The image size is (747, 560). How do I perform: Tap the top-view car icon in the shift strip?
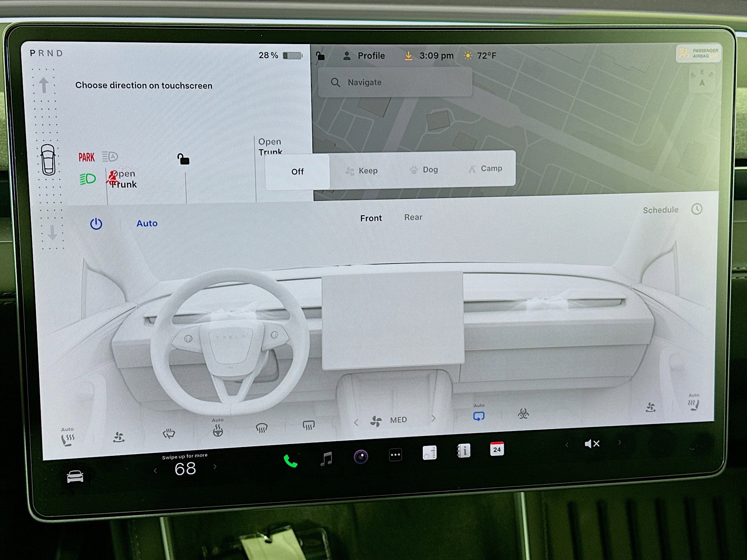click(48, 160)
